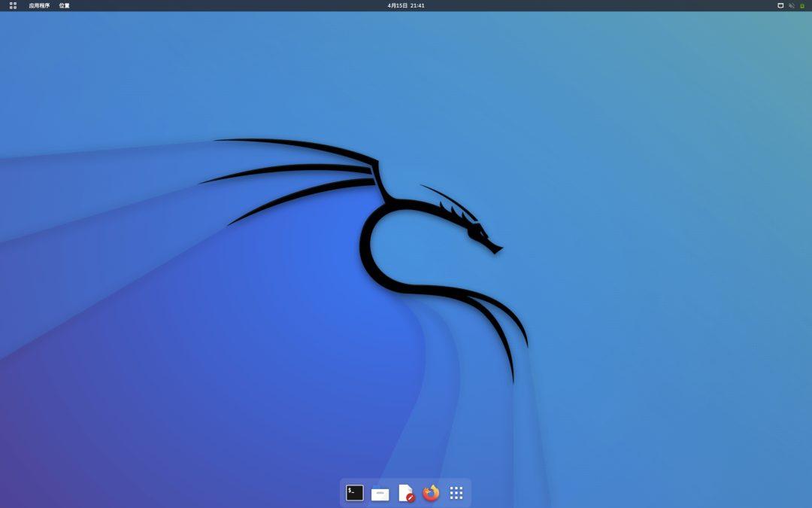
Task: Click the green battery power icon
Action: click(802, 6)
